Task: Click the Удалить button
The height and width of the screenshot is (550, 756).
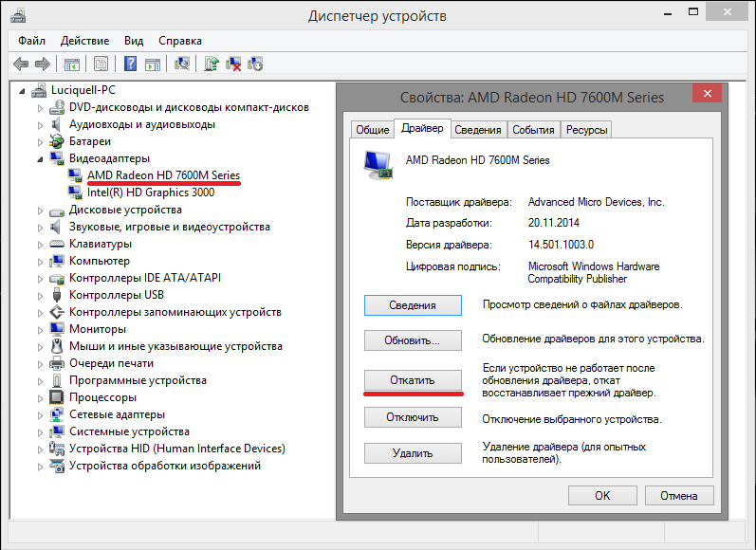Action: click(x=413, y=453)
